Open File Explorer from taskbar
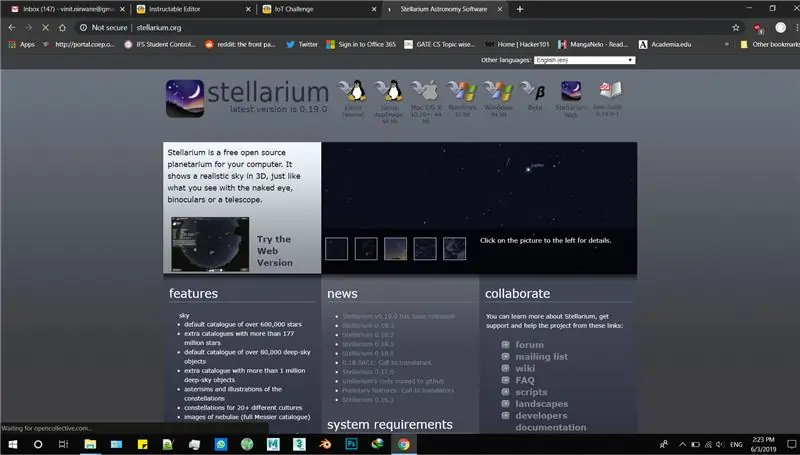Viewport: 800px width, 455px height. tap(90, 444)
